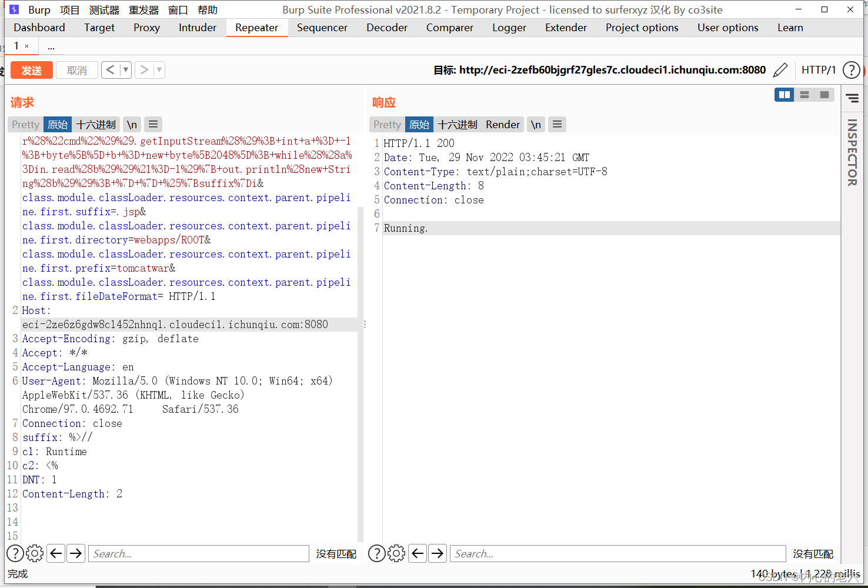Go forward to next request history

[x=144, y=70]
